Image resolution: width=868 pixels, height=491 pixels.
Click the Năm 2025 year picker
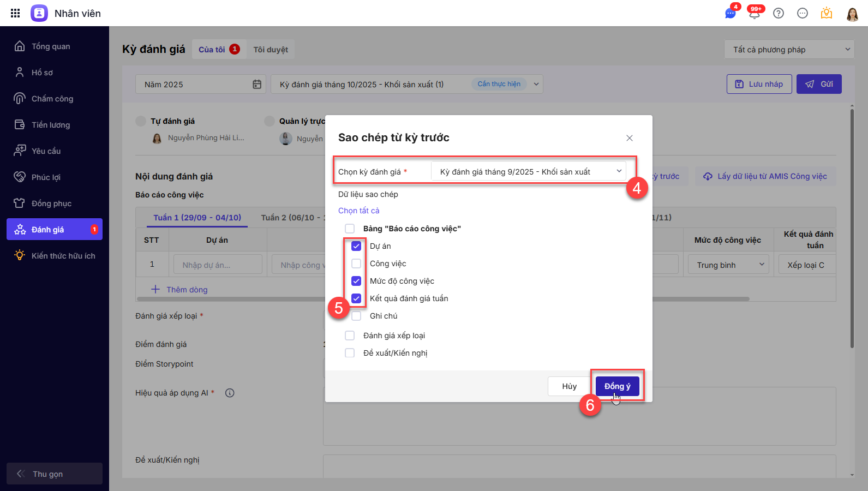pos(201,84)
